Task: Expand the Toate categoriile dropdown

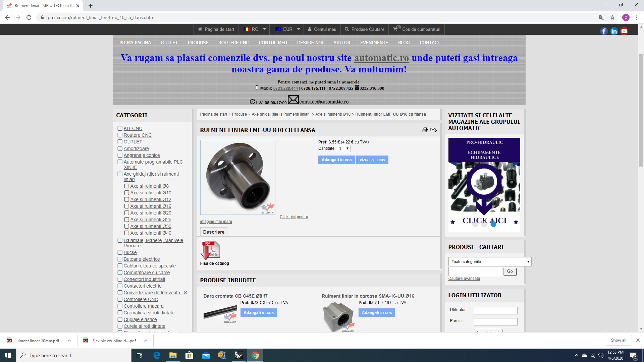Action: [x=490, y=262]
